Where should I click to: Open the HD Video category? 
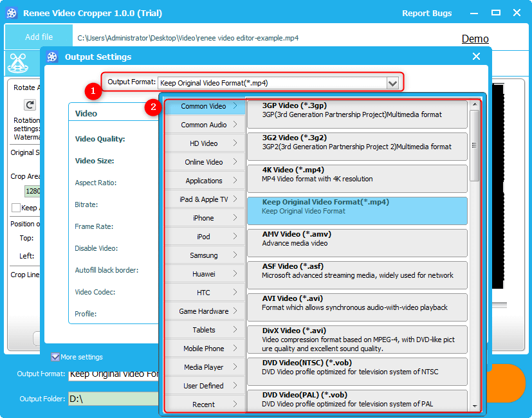click(x=204, y=143)
